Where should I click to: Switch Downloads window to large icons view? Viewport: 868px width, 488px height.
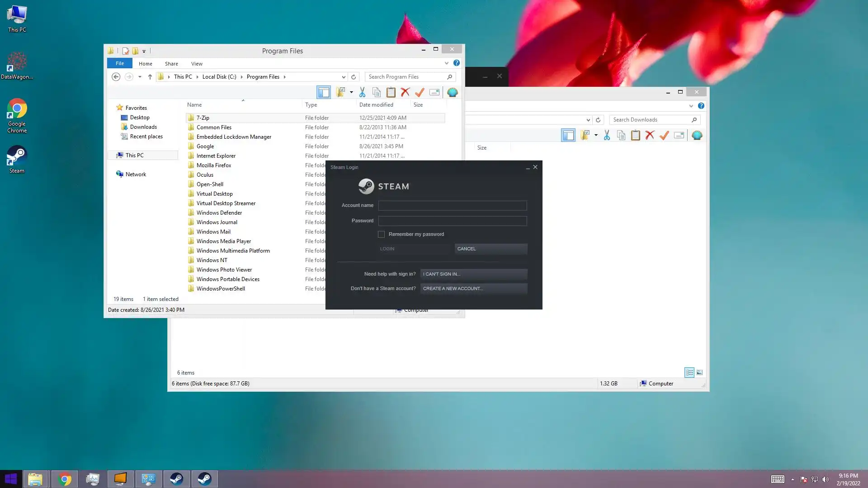pos(699,373)
